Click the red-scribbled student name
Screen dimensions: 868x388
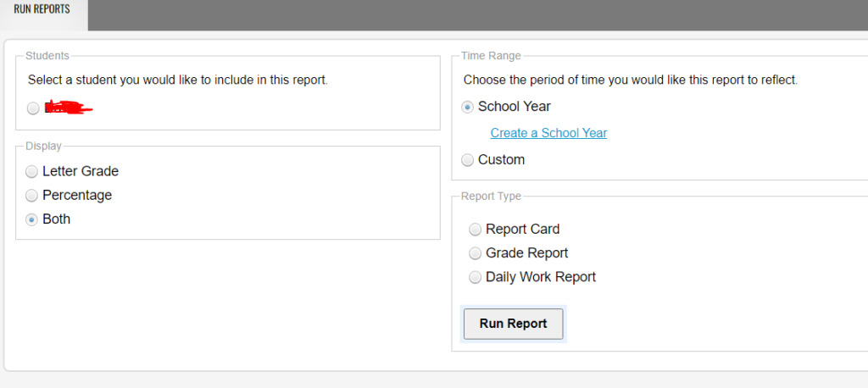[68, 108]
